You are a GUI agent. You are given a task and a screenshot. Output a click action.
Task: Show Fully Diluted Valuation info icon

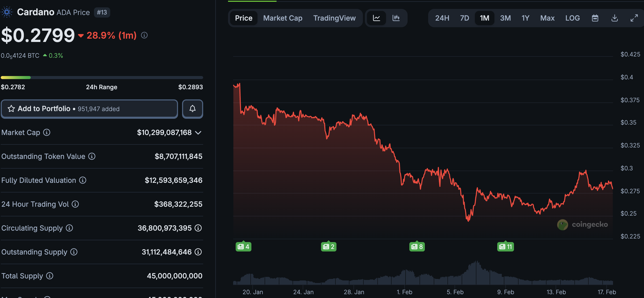pyautogui.click(x=83, y=180)
